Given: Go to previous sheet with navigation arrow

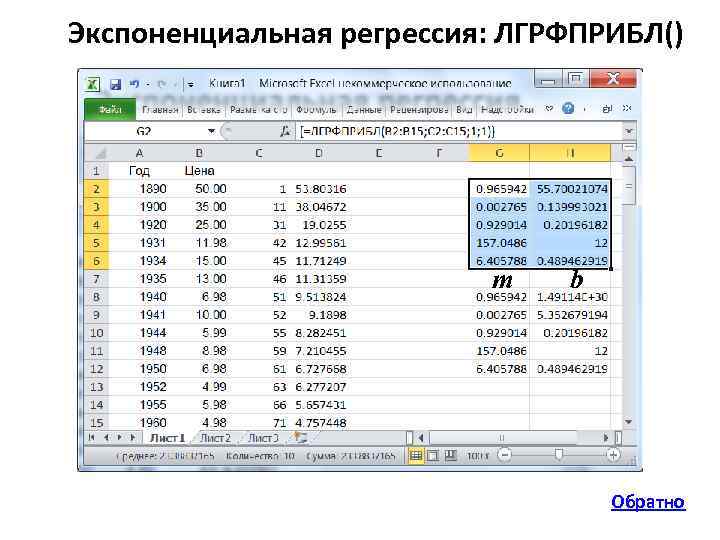Looking at the screenshot, I should 106,438.
